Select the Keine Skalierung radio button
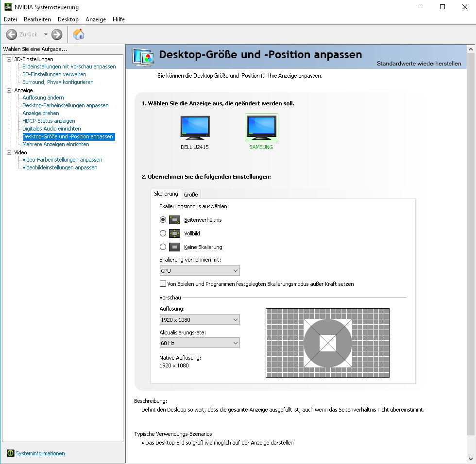 pos(163,247)
